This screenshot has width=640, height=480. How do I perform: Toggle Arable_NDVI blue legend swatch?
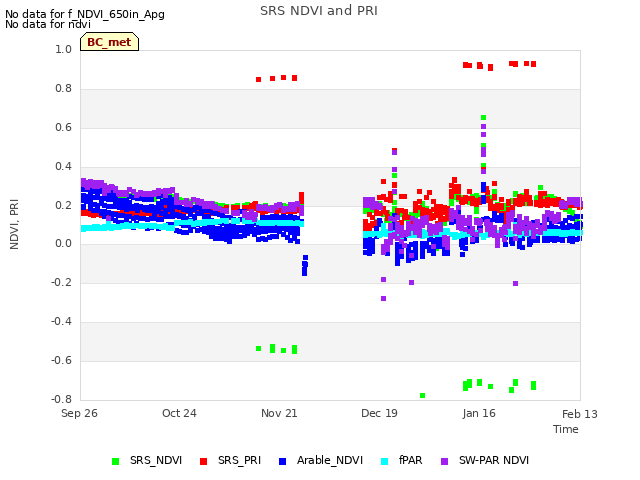282,461
